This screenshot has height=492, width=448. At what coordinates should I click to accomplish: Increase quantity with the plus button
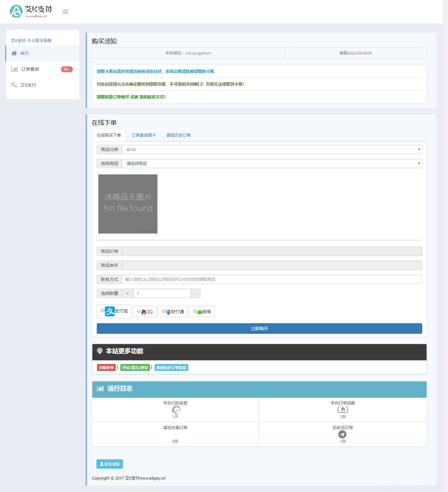coord(128,293)
